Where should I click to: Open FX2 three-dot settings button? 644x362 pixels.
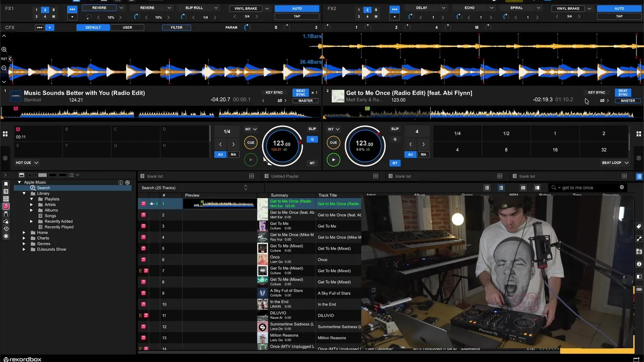(x=394, y=9)
